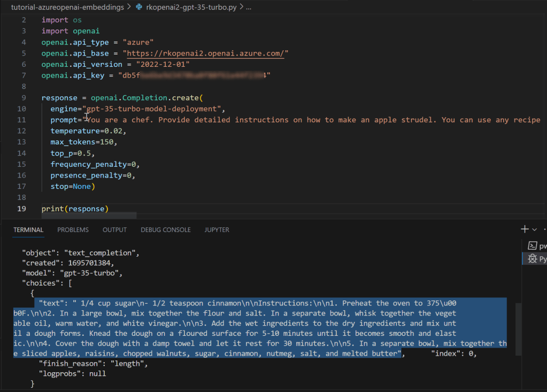Place cursor on print(response) line
Viewport: 547px width, 392px height.
coord(75,209)
